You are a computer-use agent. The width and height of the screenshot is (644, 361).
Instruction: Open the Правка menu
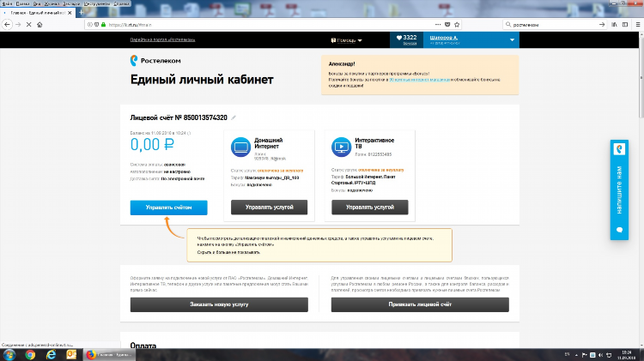click(x=22, y=3)
